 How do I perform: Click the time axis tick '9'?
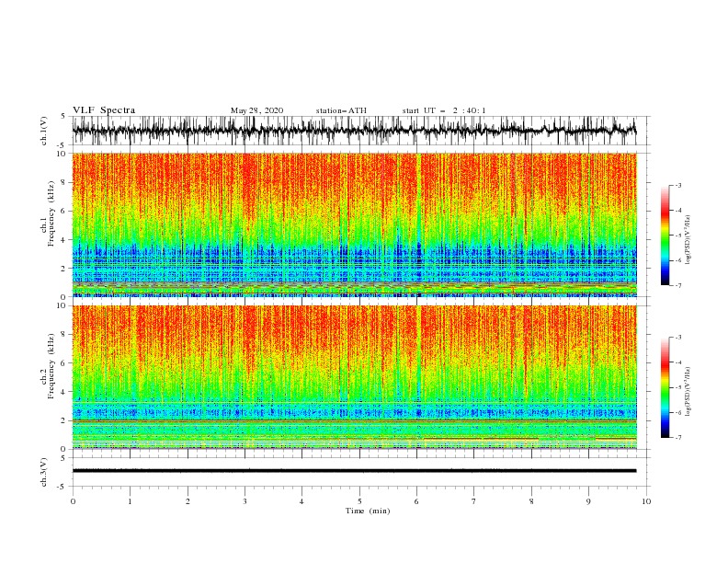tap(588, 501)
